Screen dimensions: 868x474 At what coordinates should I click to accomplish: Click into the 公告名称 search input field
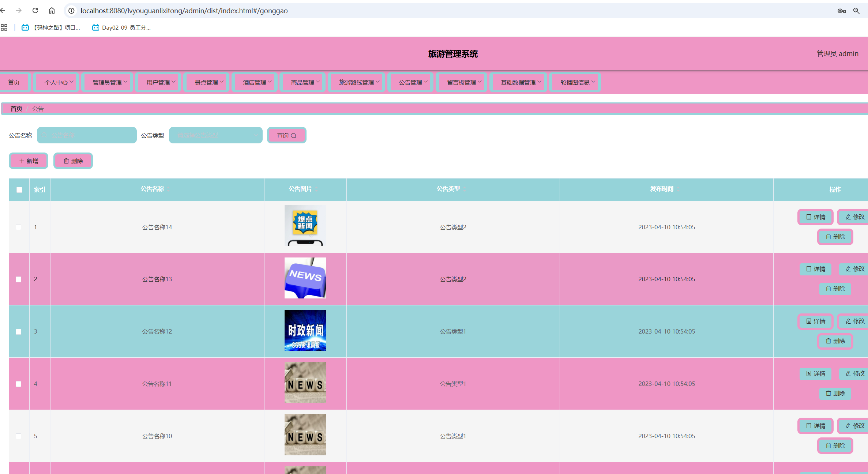coord(87,135)
